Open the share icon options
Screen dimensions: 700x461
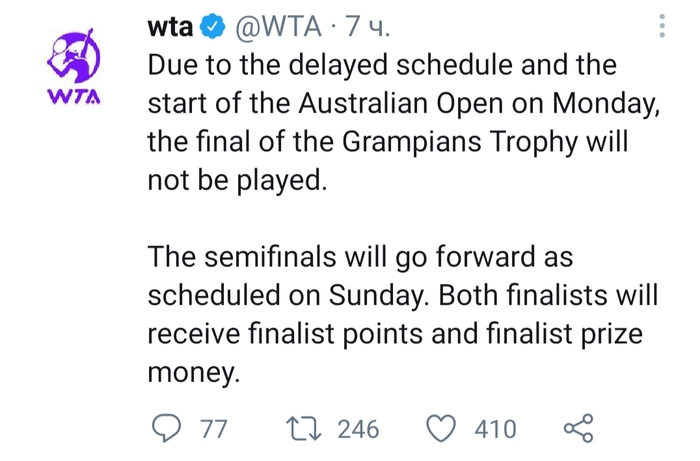[x=579, y=429]
